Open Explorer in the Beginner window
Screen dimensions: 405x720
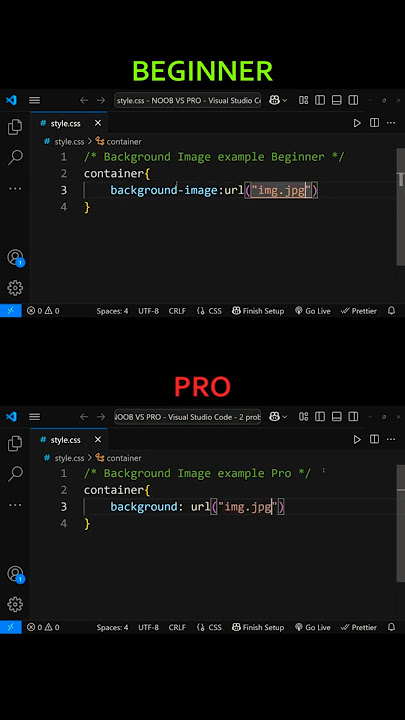coord(15,127)
